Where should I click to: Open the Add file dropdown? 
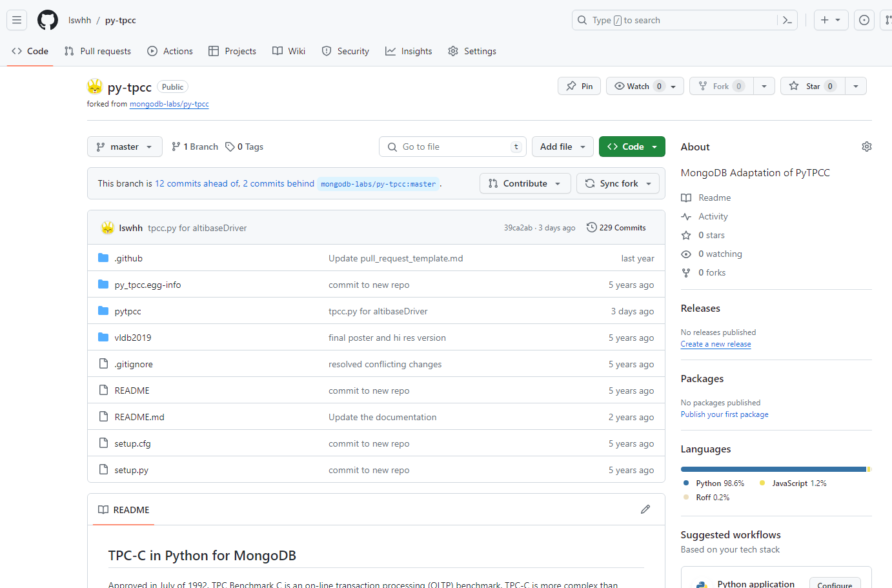point(562,147)
